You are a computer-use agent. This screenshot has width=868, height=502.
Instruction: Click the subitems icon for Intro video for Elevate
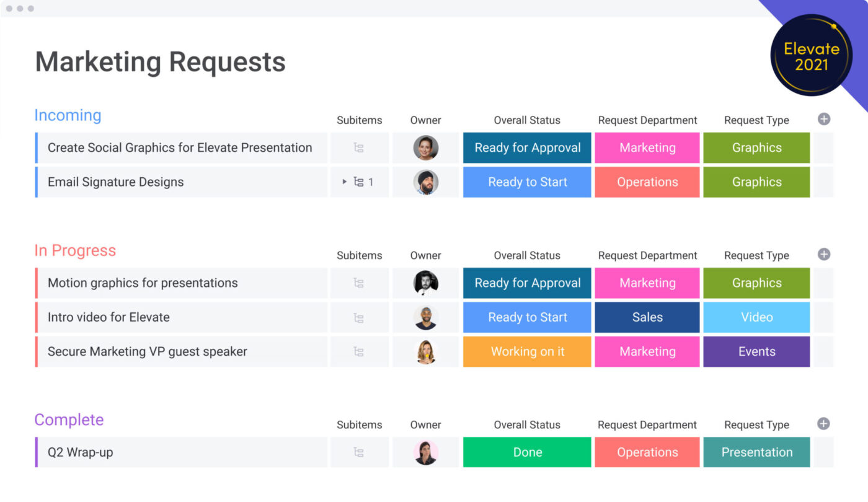tap(360, 317)
